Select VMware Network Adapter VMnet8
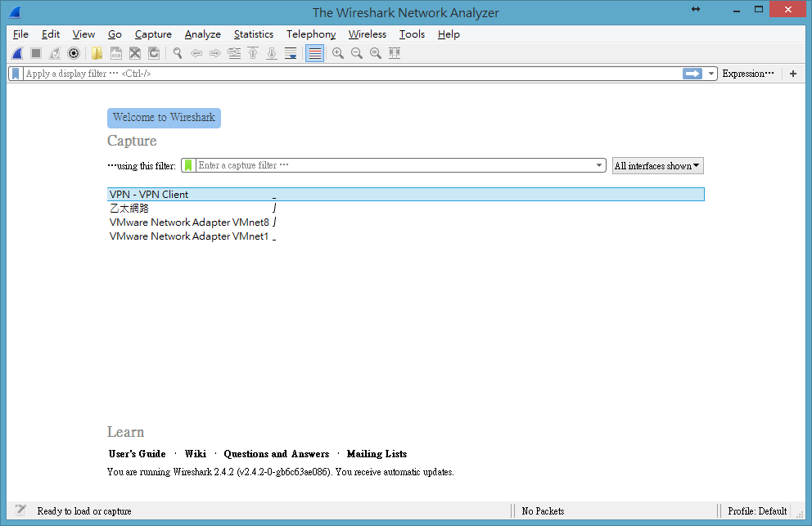 click(x=405, y=223)
